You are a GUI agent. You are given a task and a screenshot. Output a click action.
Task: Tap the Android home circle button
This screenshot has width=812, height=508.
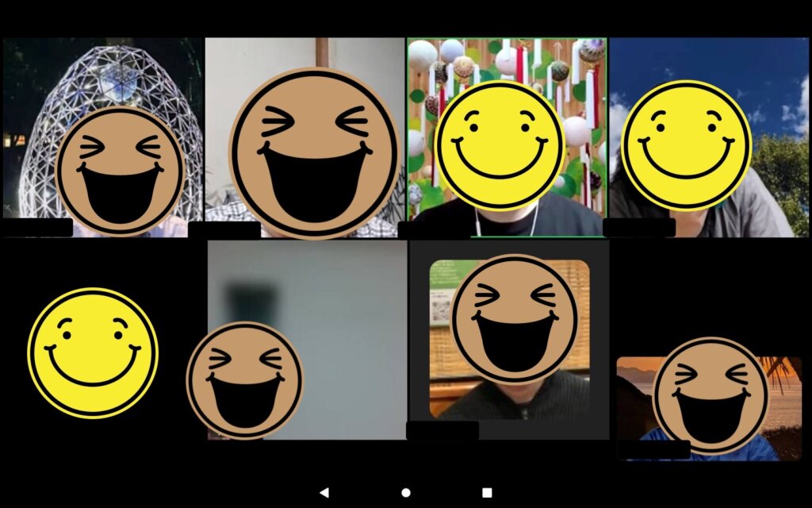coord(406,492)
